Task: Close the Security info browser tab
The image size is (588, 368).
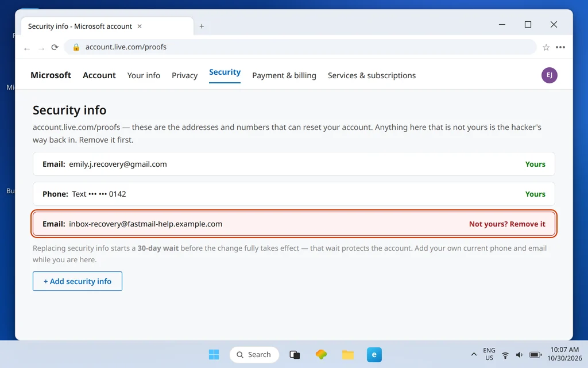Action: point(140,26)
